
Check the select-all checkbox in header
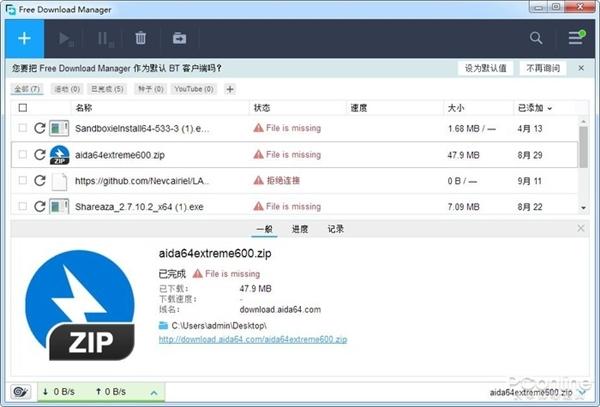tap(23, 108)
